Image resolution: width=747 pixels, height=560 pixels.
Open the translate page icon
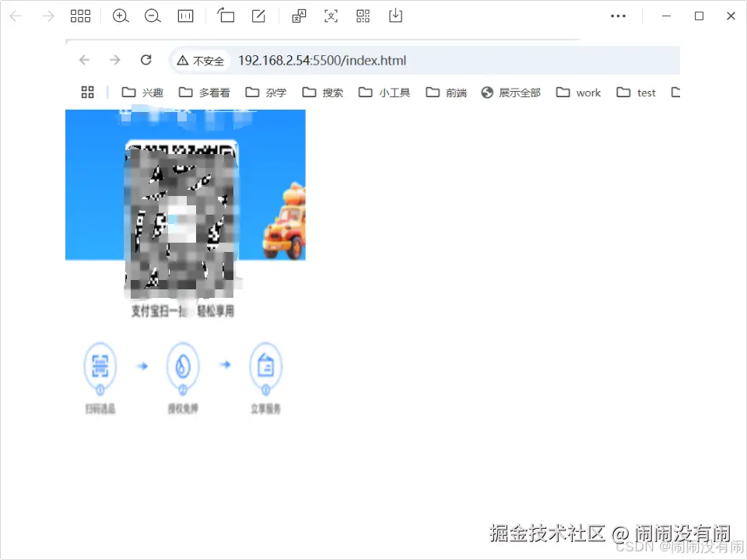coord(299,16)
